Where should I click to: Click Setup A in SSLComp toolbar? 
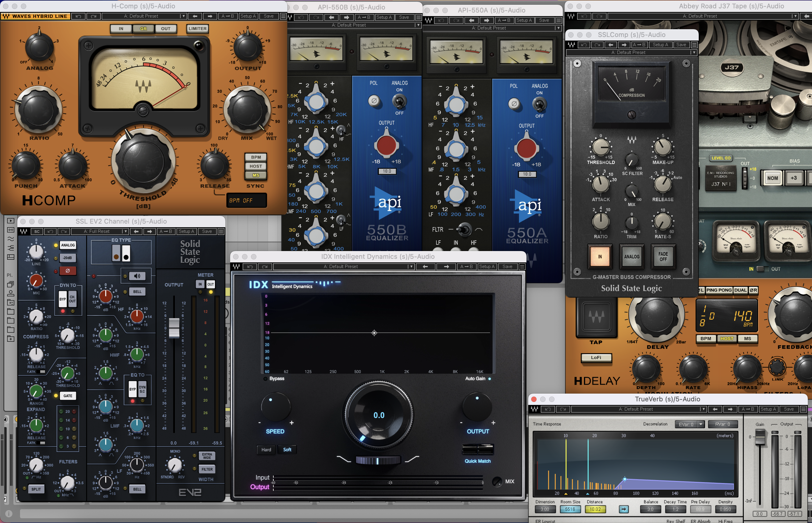pyautogui.click(x=660, y=45)
